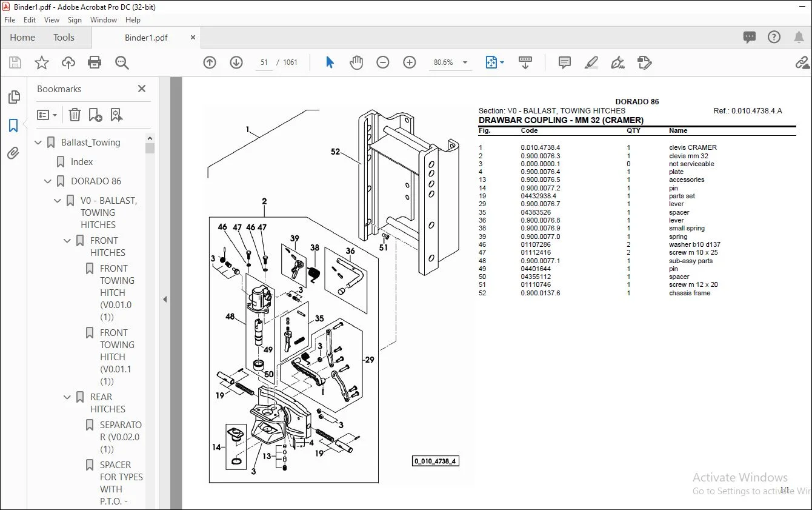This screenshot has width=812, height=510.
Task: Open the Help question mark icon
Action: click(774, 38)
